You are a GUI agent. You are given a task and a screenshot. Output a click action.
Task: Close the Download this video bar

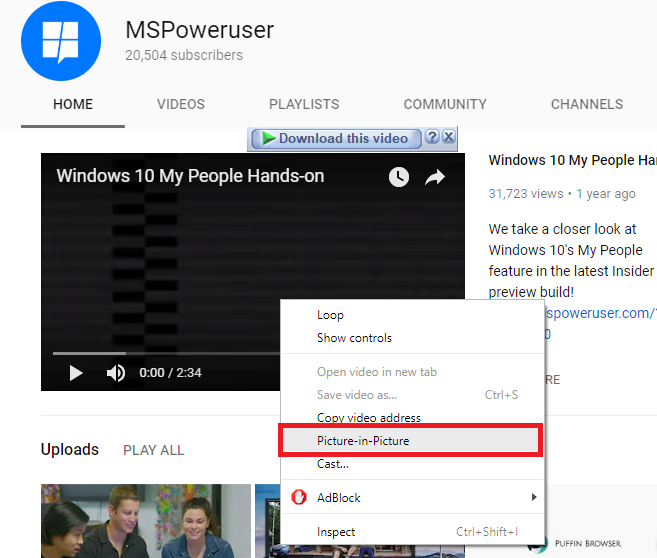click(x=449, y=137)
